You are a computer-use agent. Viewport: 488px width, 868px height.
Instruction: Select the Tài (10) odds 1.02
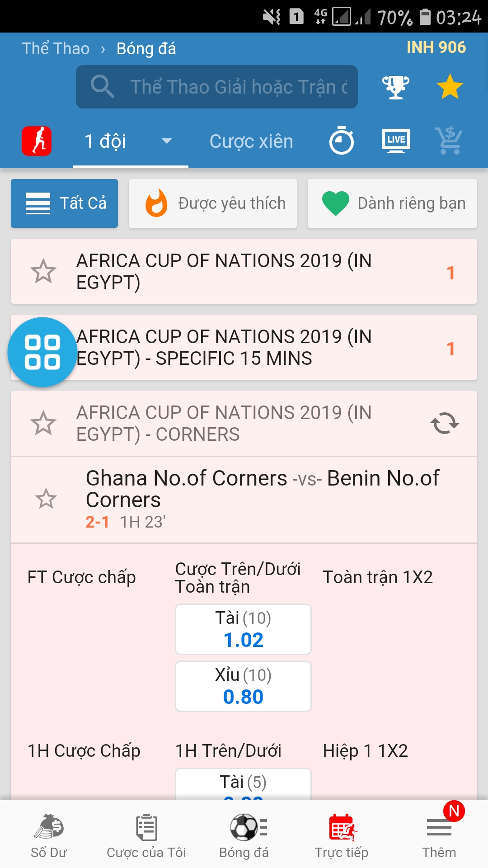[243, 629]
